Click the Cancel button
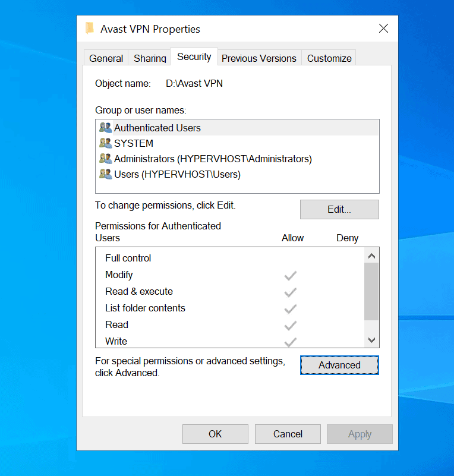Screen dimensions: 454x476 288,434
